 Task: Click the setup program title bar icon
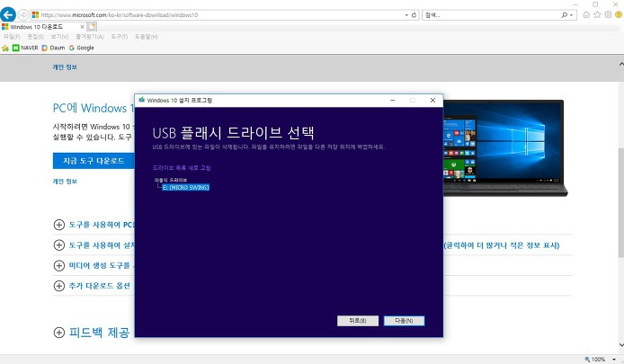tap(141, 101)
